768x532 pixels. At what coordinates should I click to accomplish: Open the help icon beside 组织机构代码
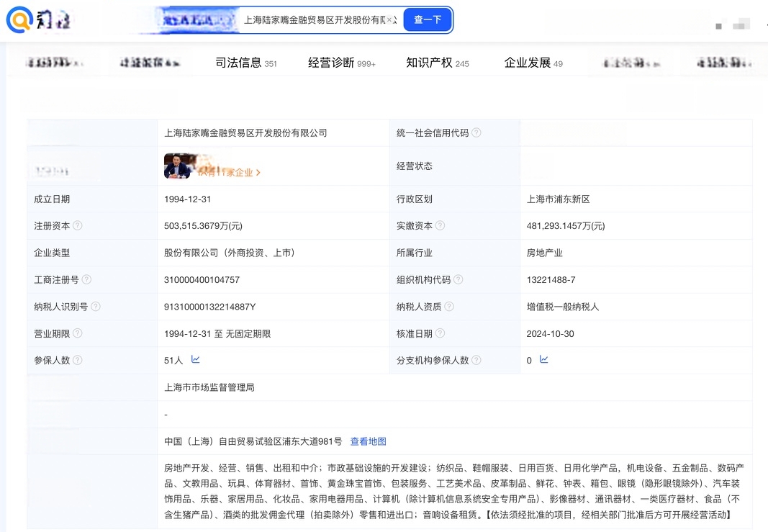click(458, 279)
